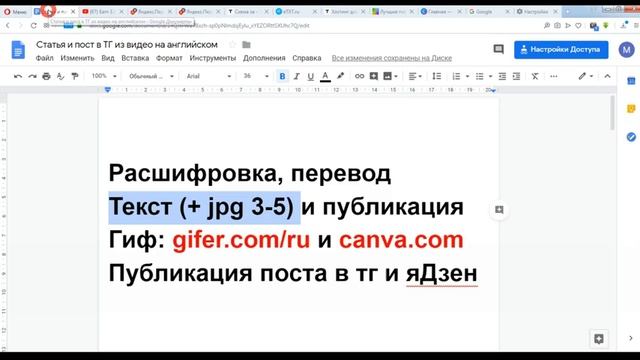Clear formatting from selected text

click(535, 76)
